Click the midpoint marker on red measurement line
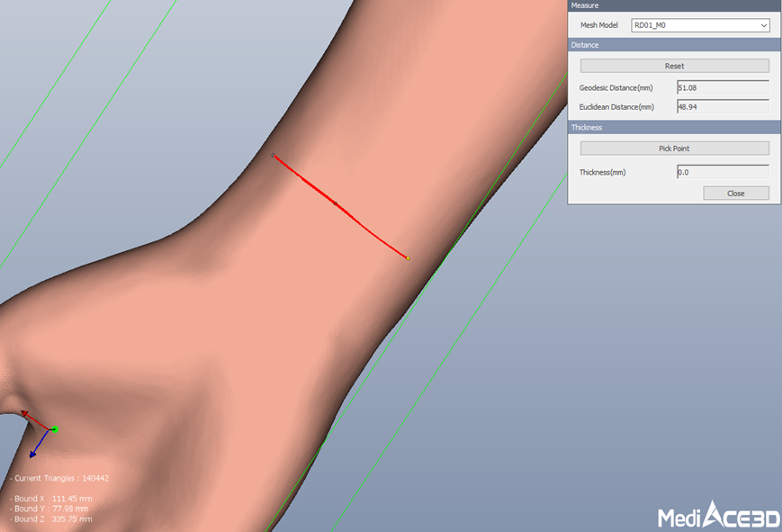The image size is (782, 532). pos(335,203)
